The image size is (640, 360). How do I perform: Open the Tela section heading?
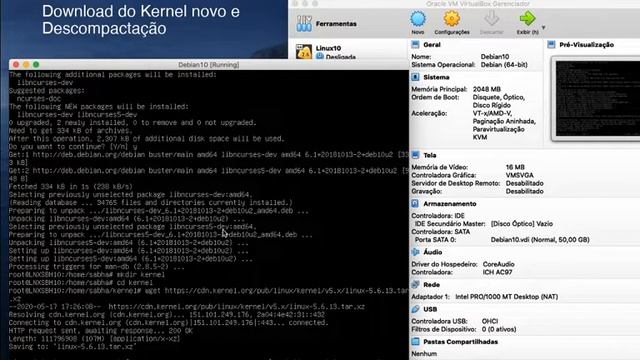coord(430,156)
